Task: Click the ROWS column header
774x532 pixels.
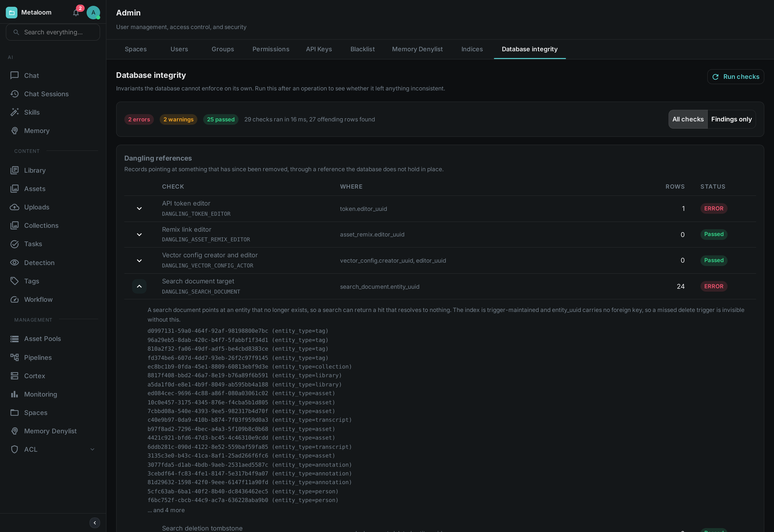Action: 675,187
